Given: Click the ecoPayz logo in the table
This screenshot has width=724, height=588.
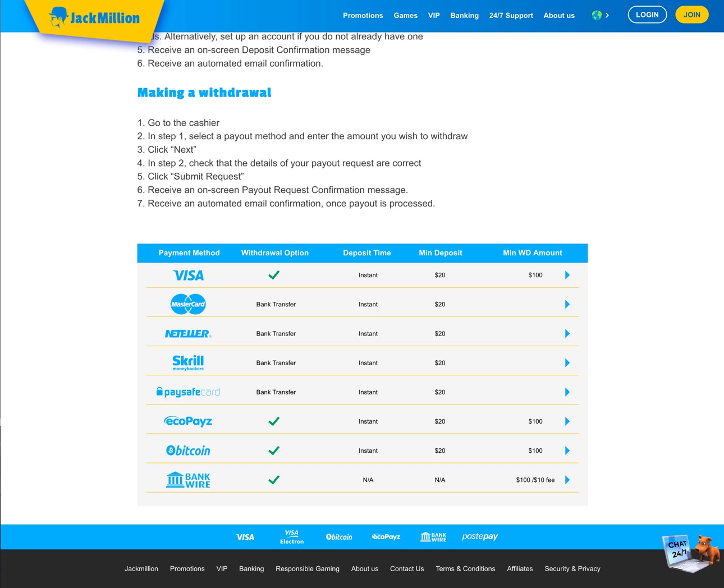Looking at the screenshot, I should pyautogui.click(x=188, y=421).
